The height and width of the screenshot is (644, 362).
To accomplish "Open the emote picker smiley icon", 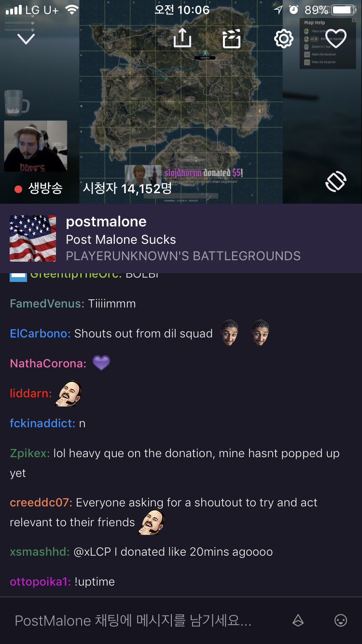I will [x=341, y=621].
